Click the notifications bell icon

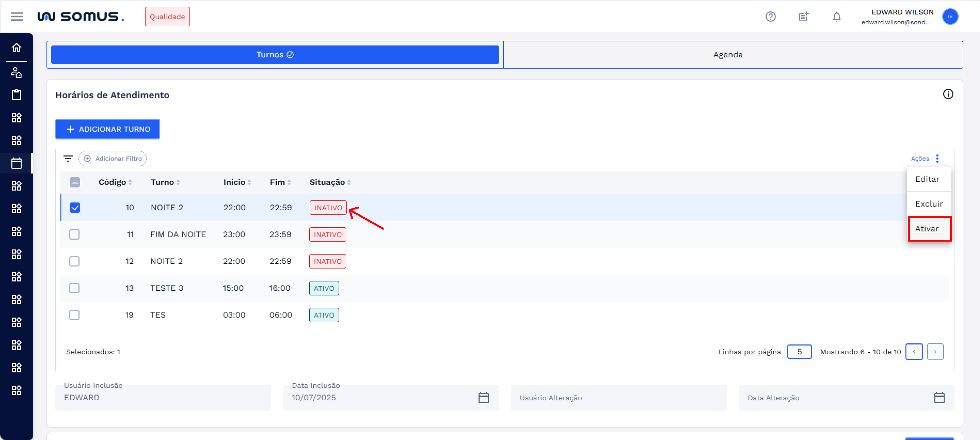836,16
